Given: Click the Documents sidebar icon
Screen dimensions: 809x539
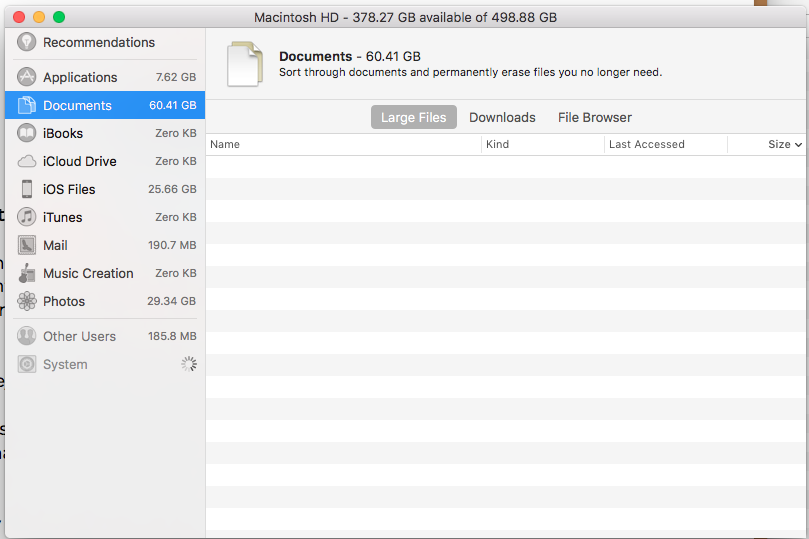Looking at the screenshot, I should click(x=26, y=105).
